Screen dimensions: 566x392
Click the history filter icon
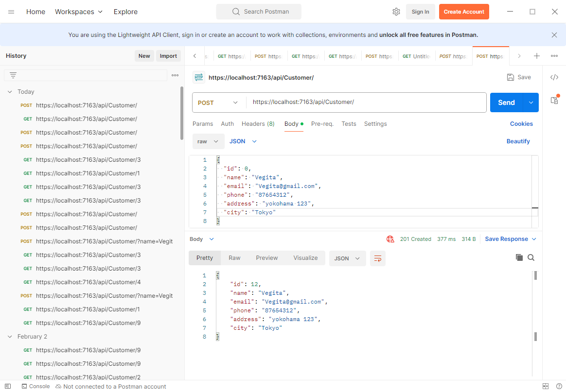click(13, 75)
